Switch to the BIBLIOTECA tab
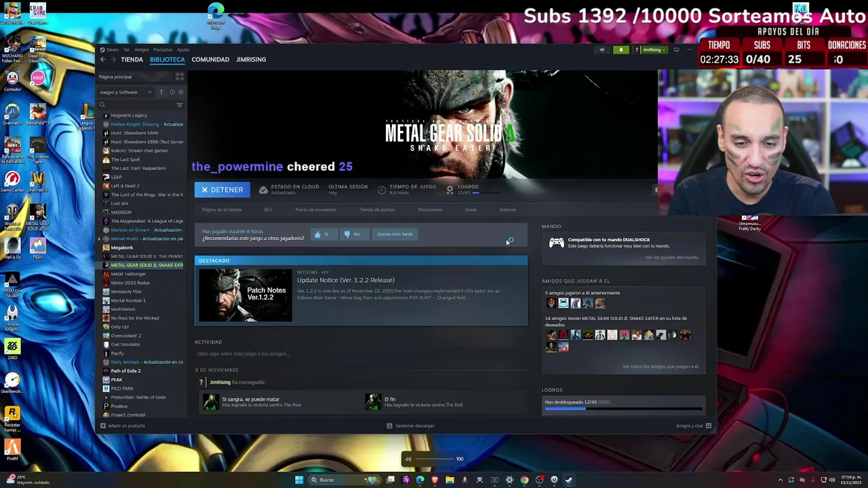Screen dimensions: 868x488 [167, 60]
